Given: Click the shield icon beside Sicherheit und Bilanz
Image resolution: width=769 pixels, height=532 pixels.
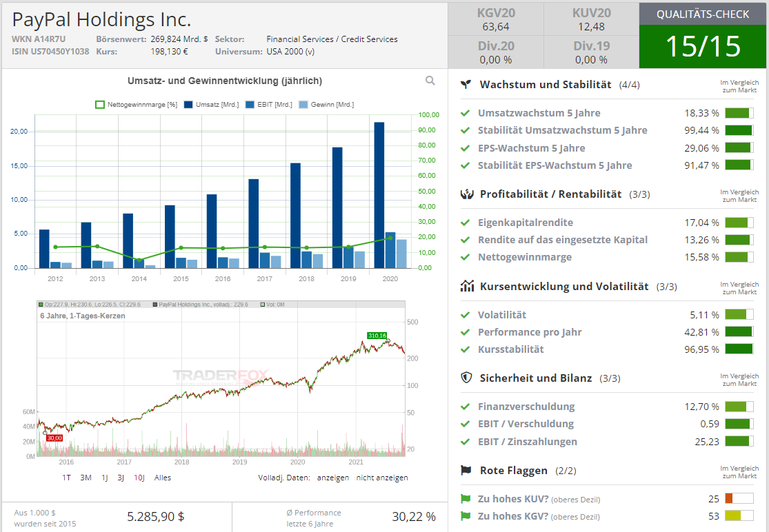Looking at the screenshot, I should [467, 378].
